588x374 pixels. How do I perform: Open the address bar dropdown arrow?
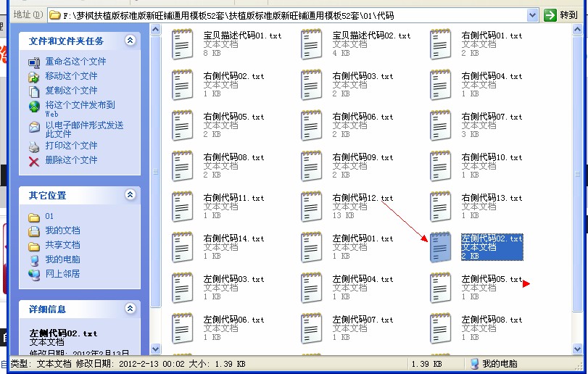[x=532, y=15]
